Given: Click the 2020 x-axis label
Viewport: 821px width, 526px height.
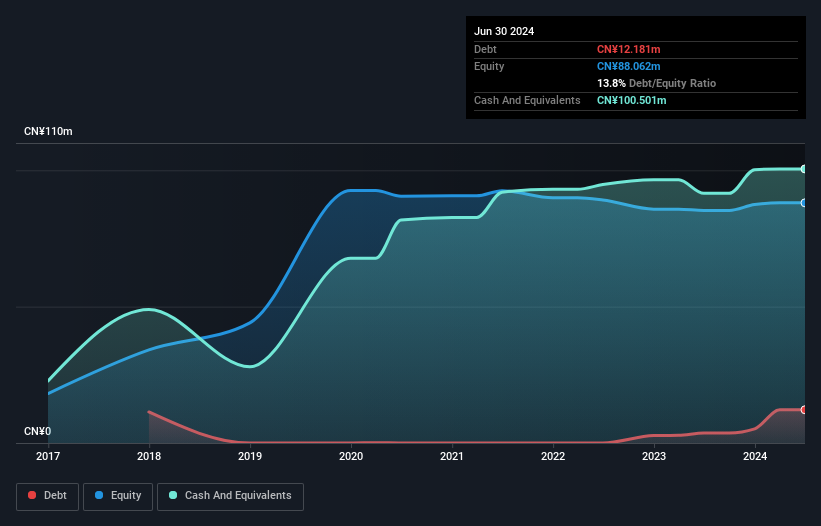Looking at the screenshot, I should [351, 456].
